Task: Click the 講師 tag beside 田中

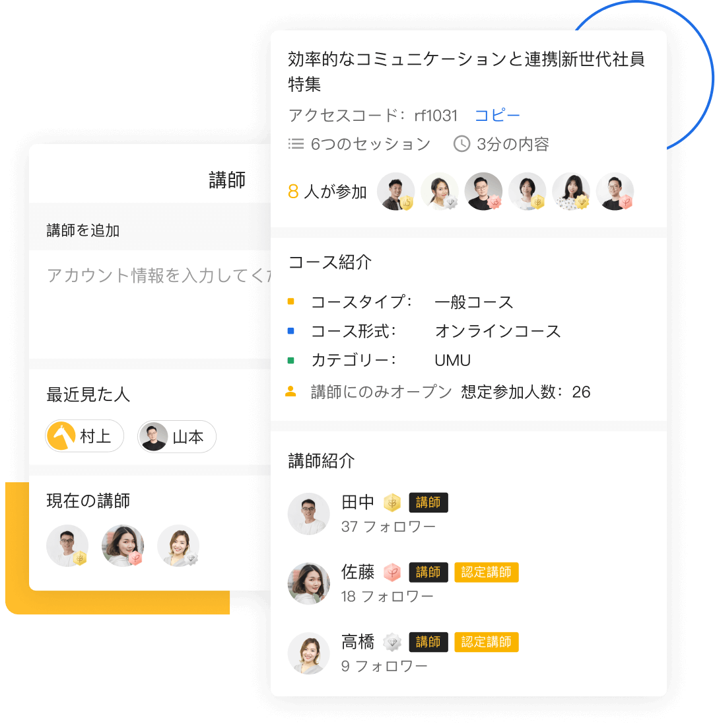Action: click(x=428, y=503)
